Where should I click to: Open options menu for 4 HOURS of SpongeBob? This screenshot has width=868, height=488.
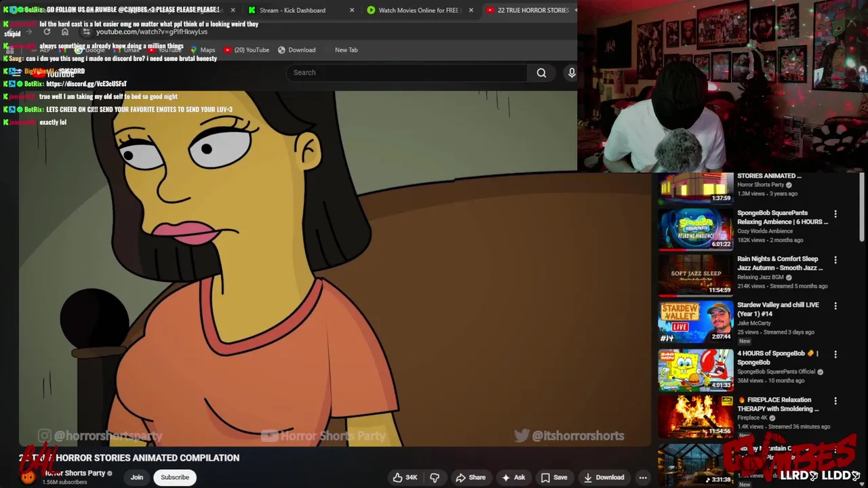835,354
